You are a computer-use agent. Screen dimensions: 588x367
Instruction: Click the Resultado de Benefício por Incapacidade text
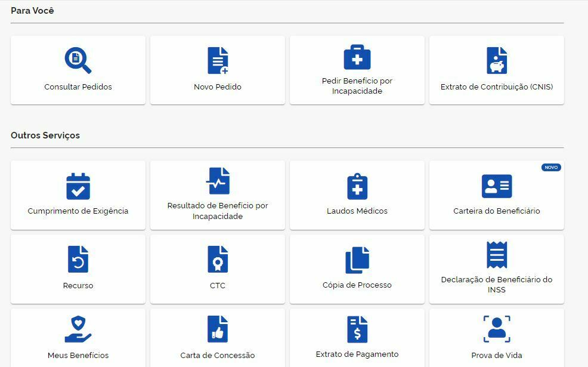(x=218, y=211)
